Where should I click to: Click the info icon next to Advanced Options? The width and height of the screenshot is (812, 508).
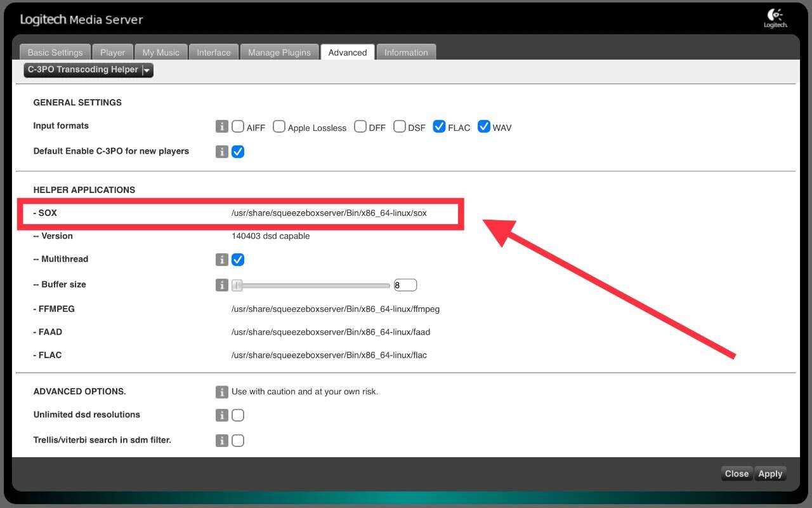pos(221,392)
